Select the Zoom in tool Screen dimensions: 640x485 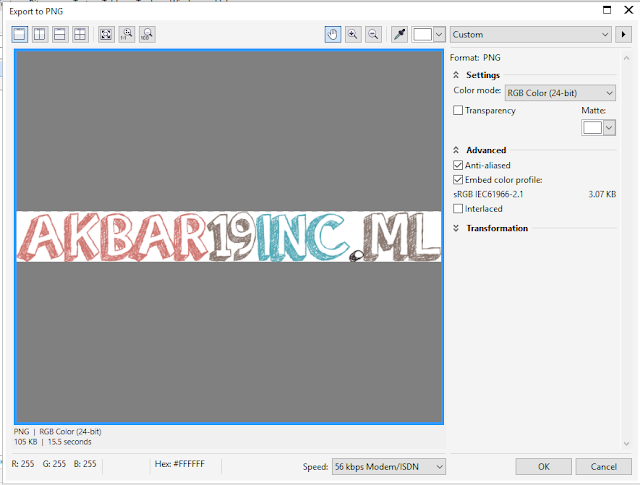click(353, 34)
